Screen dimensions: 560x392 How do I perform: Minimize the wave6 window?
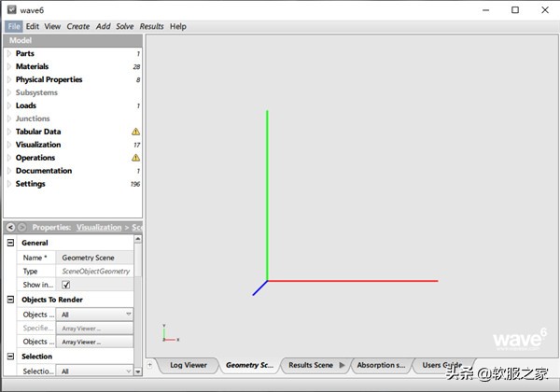(x=485, y=10)
